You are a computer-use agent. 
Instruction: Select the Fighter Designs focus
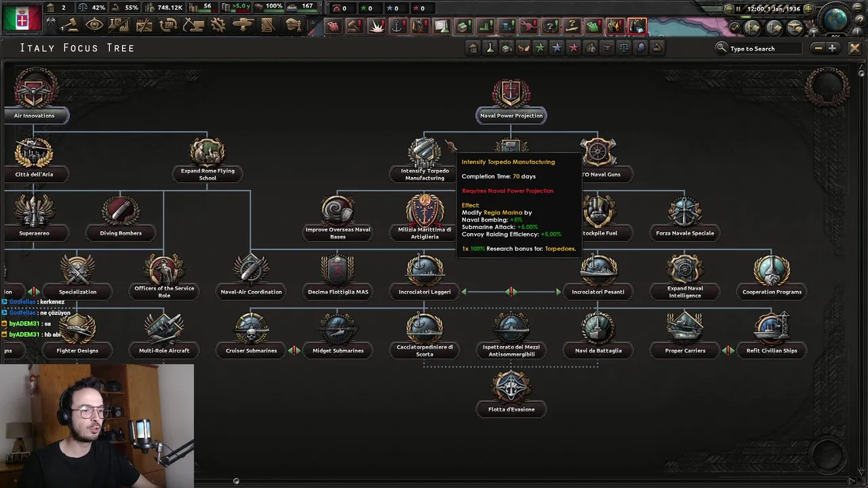coord(77,337)
